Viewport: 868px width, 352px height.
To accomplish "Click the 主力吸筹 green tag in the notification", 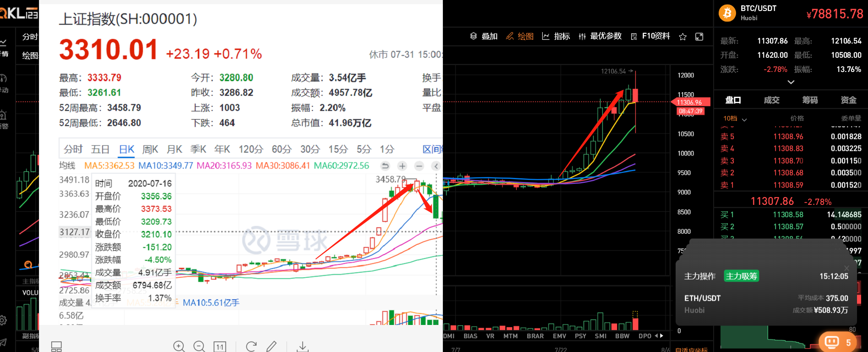I will [741, 276].
